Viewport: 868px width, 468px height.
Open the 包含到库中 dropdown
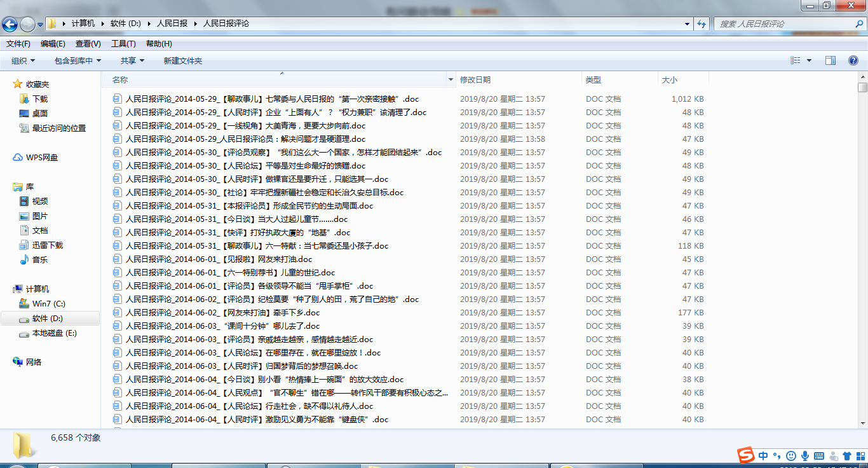click(x=78, y=60)
